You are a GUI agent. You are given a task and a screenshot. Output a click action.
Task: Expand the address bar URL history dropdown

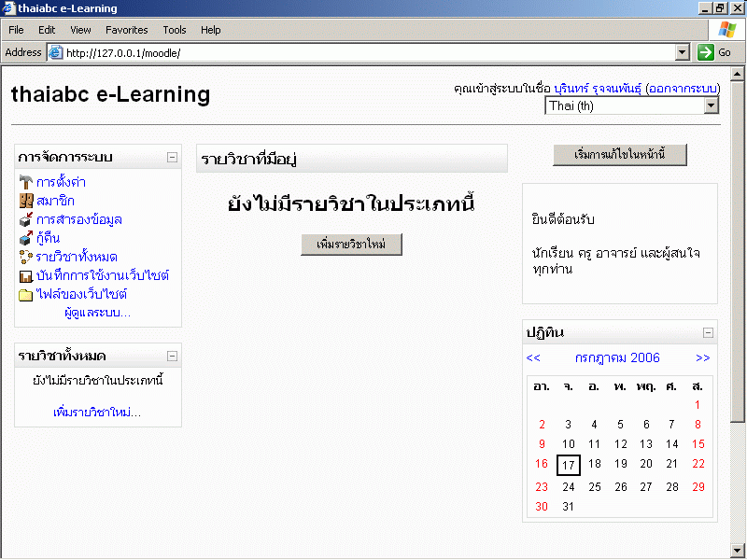point(682,52)
